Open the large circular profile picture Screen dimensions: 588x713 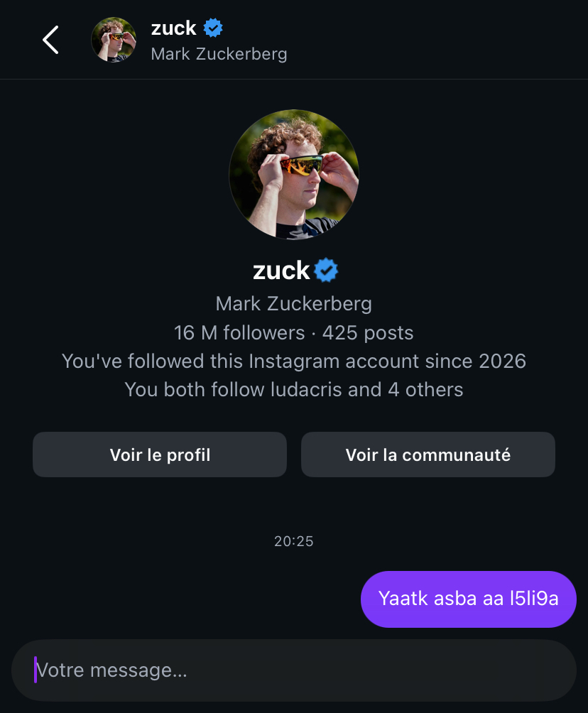(294, 174)
